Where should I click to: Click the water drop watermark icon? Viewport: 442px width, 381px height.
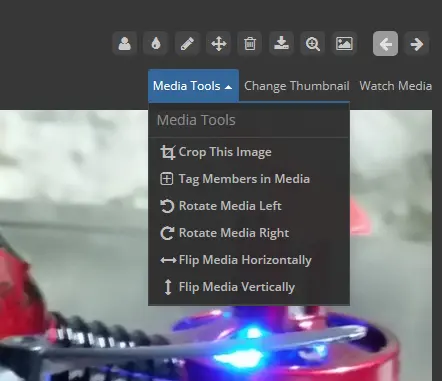coord(156,44)
